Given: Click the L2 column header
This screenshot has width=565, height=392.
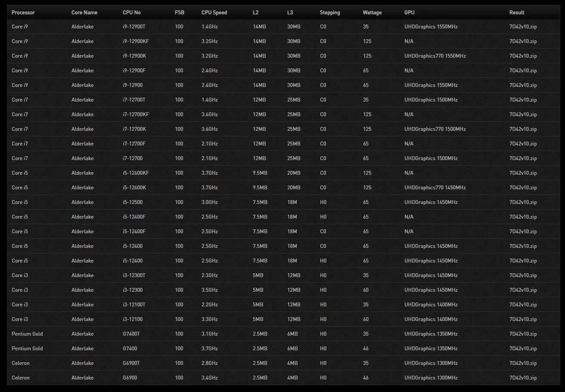Looking at the screenshot, I should (x=256, y=12).
